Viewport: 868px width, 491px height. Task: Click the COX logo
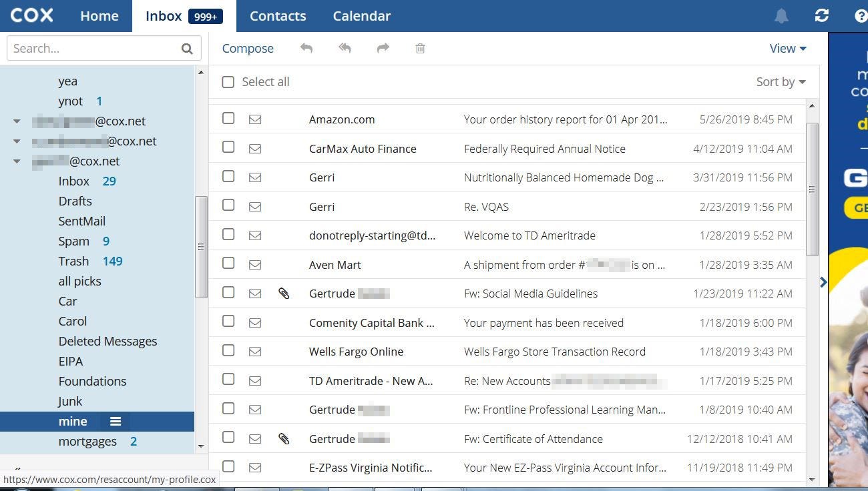(x=31, y=15)
